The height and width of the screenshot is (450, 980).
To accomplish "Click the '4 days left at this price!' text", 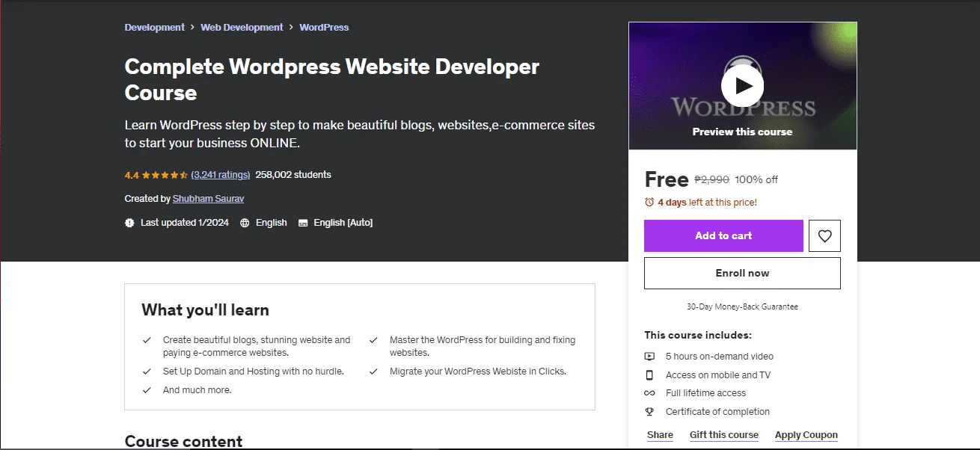I will pos(707,202).
